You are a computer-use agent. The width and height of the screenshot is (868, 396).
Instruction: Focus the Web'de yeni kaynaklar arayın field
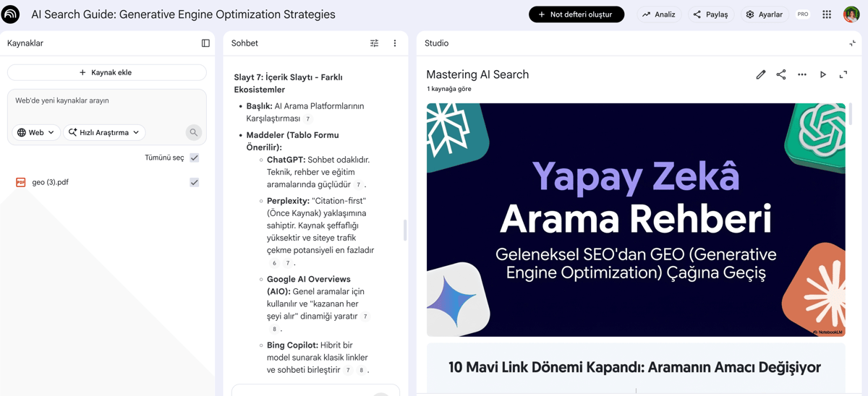[x=107, y=101]
